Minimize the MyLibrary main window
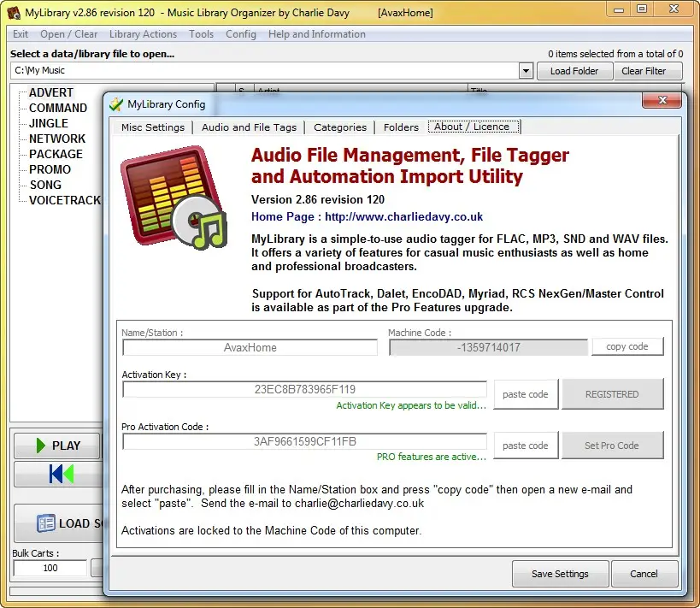Viewport: 700px width, 608px height. [x=618, y=9]
